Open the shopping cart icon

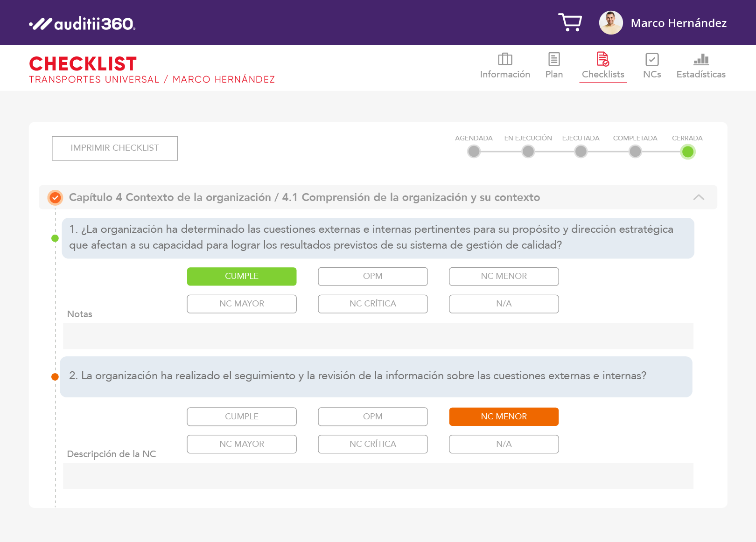[x=570, y=22]
